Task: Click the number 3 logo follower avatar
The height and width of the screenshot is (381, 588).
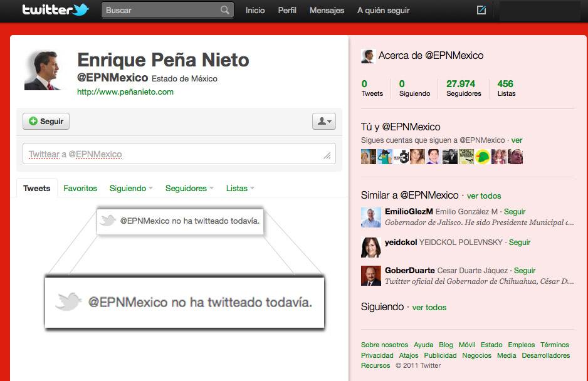Action: [401, 157]
